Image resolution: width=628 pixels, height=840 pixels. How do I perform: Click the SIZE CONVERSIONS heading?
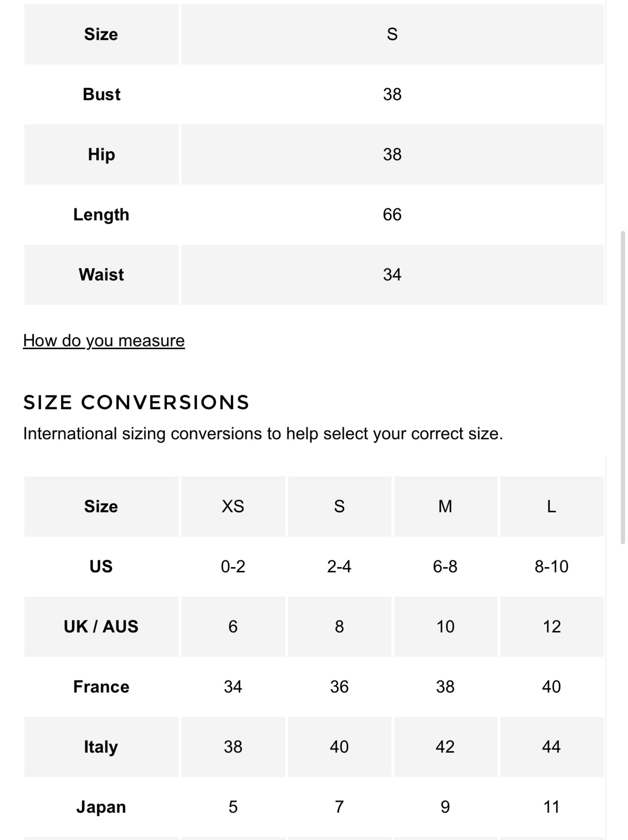[136, 403]
